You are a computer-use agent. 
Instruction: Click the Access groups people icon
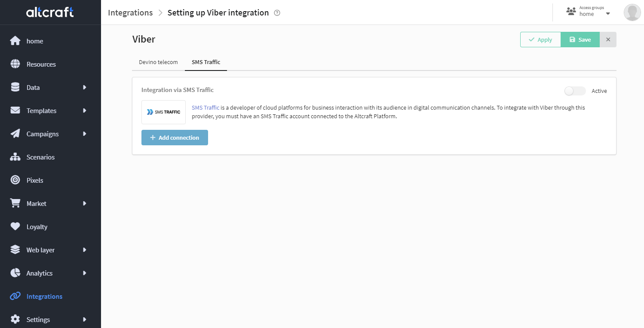pos(571,11)
